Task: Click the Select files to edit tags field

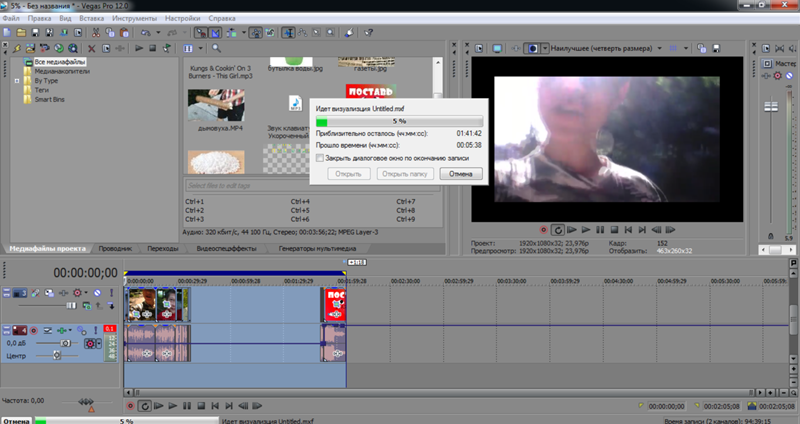Action: coord(312,186)
